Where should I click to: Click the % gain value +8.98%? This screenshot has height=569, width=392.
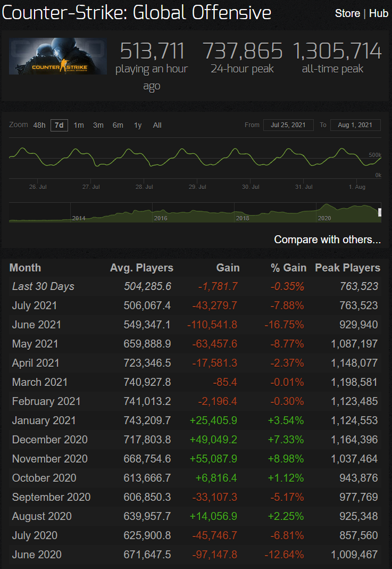286,459
